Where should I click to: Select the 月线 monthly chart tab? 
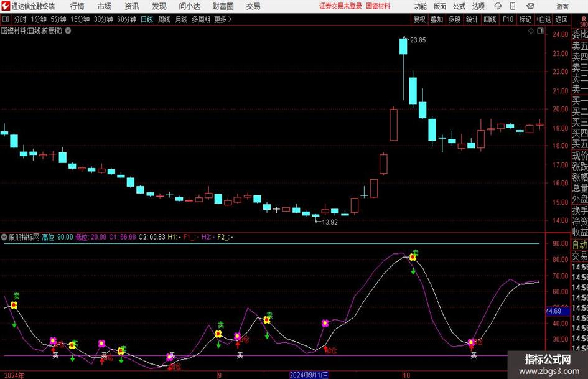tap(181, 19)
